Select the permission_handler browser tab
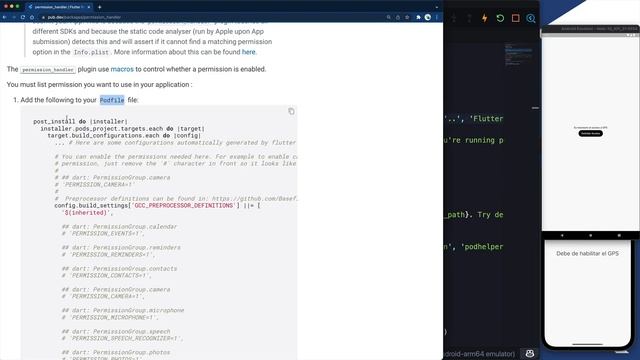This screenshot has height=360, width=640. (x=59, y=7)
